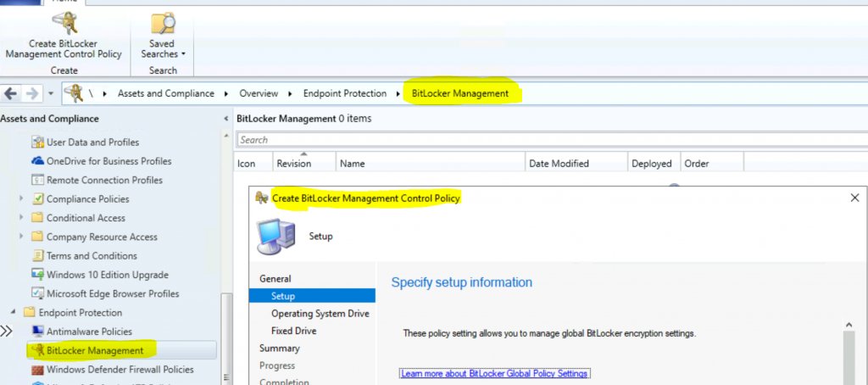This screenshot has width=868, height=385.
Task: Expand Conditional Access tree node
Action: (21, 218)
